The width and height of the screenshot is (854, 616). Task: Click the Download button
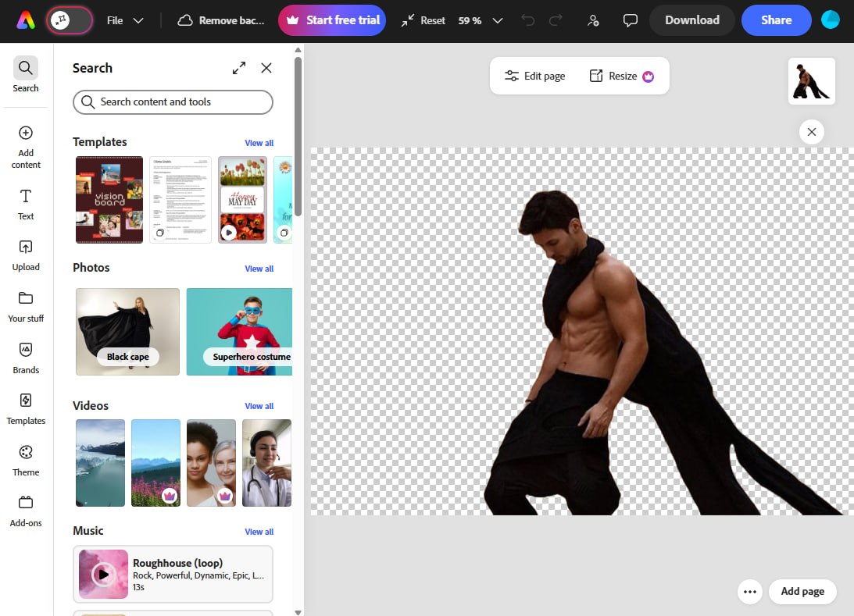(691, 20)
